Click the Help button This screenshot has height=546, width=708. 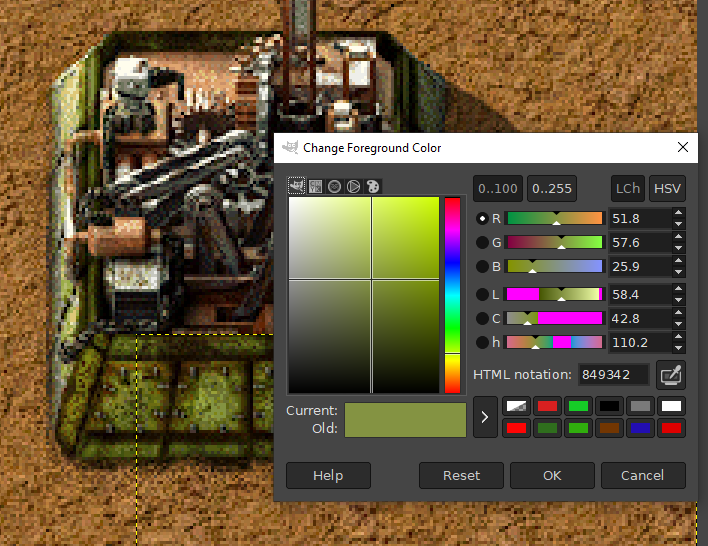[328, 476]
